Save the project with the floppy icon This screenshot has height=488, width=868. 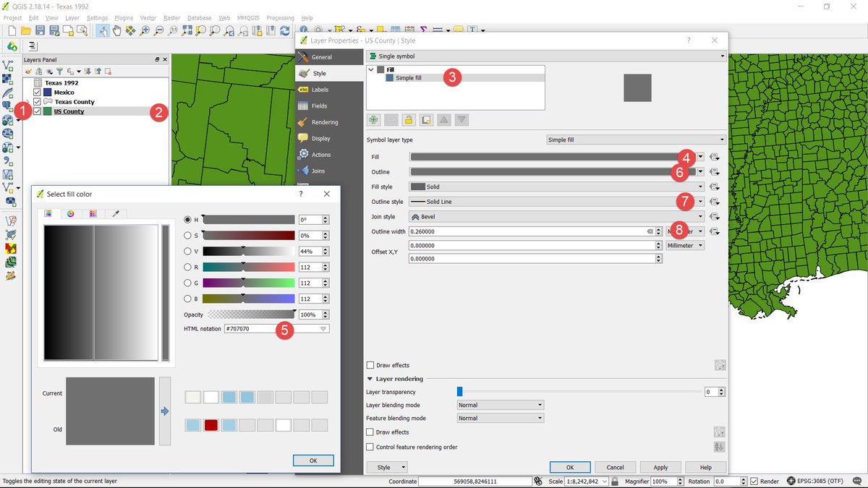(40, 30)
